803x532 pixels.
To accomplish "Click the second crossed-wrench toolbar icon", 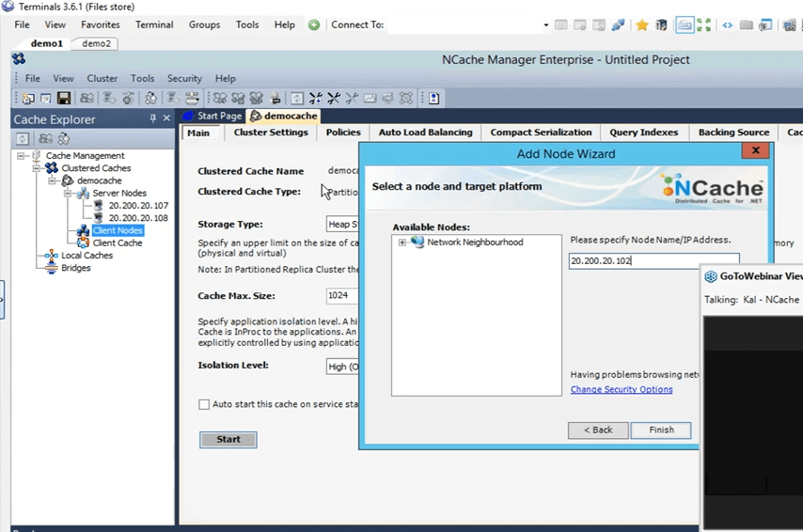I will [x=334, y=98].
